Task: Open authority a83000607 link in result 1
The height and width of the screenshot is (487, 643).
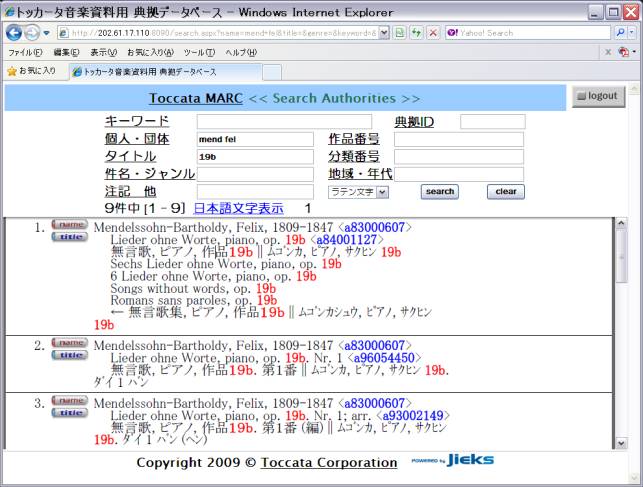Action: (x=374, y=228)
